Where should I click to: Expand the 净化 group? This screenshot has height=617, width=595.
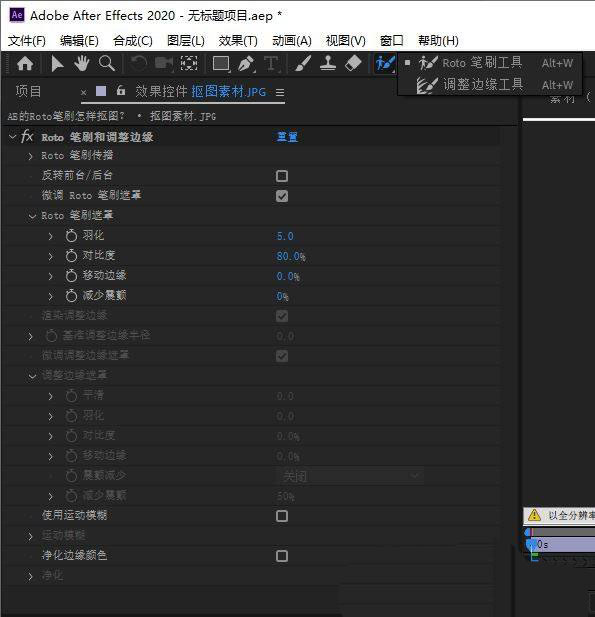point(31,576)
